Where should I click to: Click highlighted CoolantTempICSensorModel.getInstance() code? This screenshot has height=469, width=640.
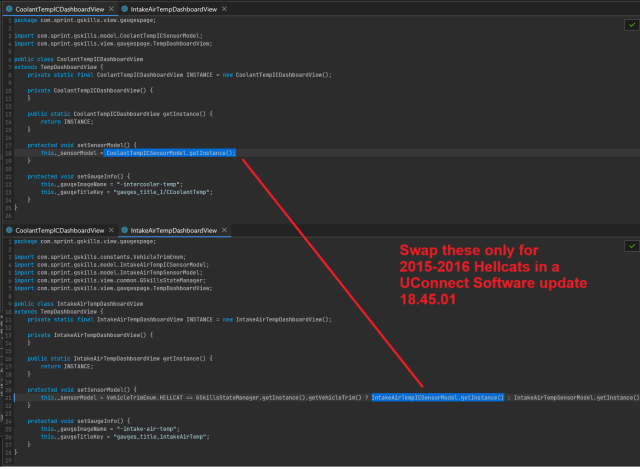(x=170, y=153)
